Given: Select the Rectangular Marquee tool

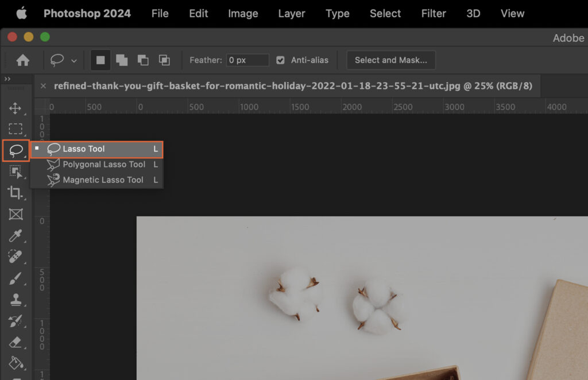Looking at the screenshot, I should point(16,129).
